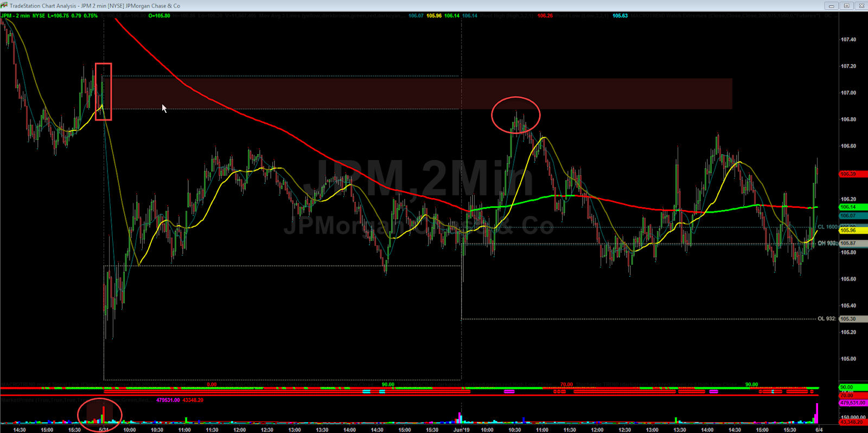Click the 105.60 price axis label
This screenshot has height=433, width=868.
coord(848,279)
